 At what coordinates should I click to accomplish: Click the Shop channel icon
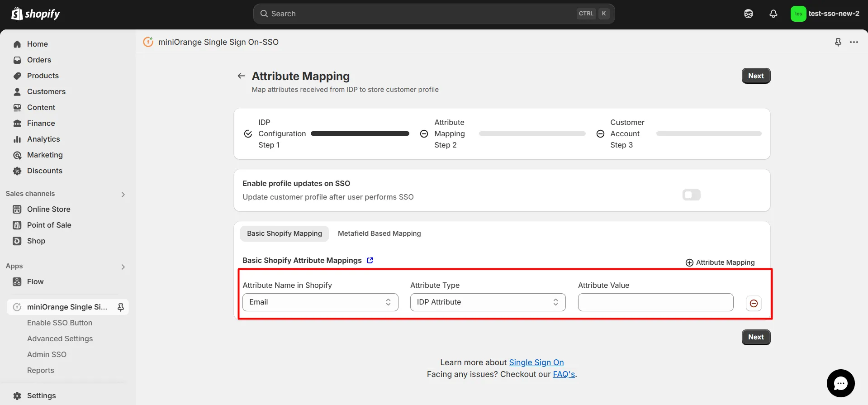pos(17,241)
